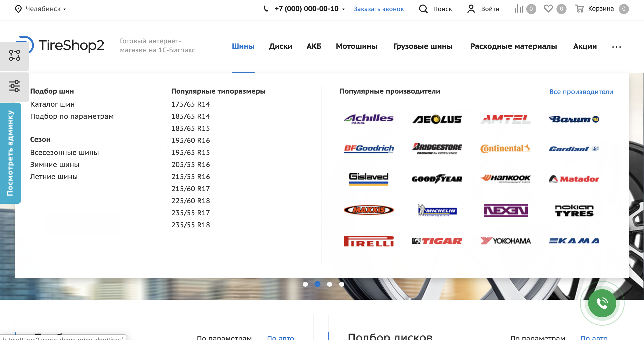
Task: Click the Посмотреть админку side tab
Action: click(10, 153)
